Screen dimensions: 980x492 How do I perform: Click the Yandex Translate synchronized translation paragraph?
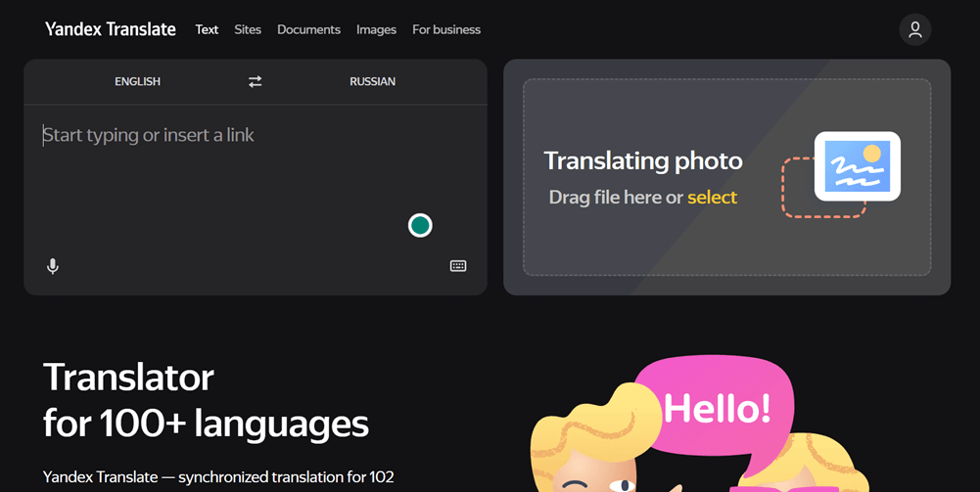click(x=218, y=477)
